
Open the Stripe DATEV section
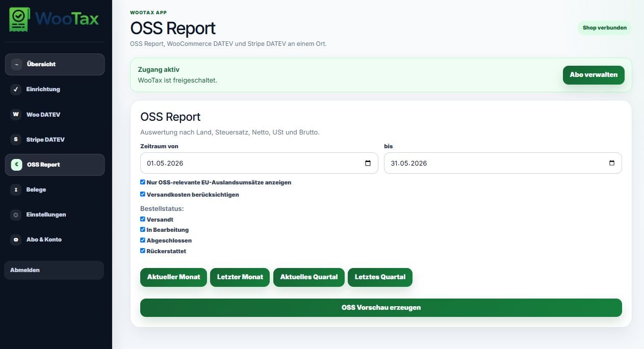point(55,140)
